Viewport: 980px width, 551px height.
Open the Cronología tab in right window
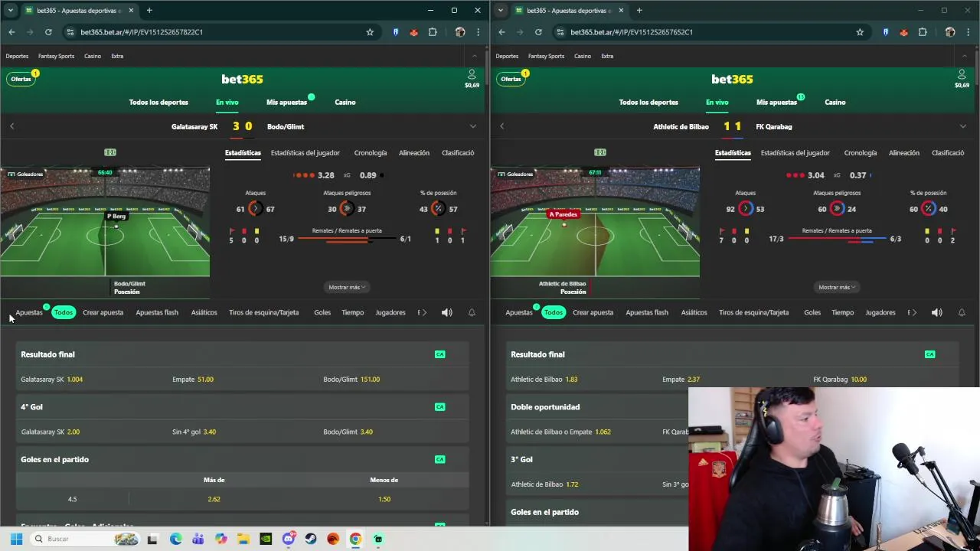click(x=860, y=152)
